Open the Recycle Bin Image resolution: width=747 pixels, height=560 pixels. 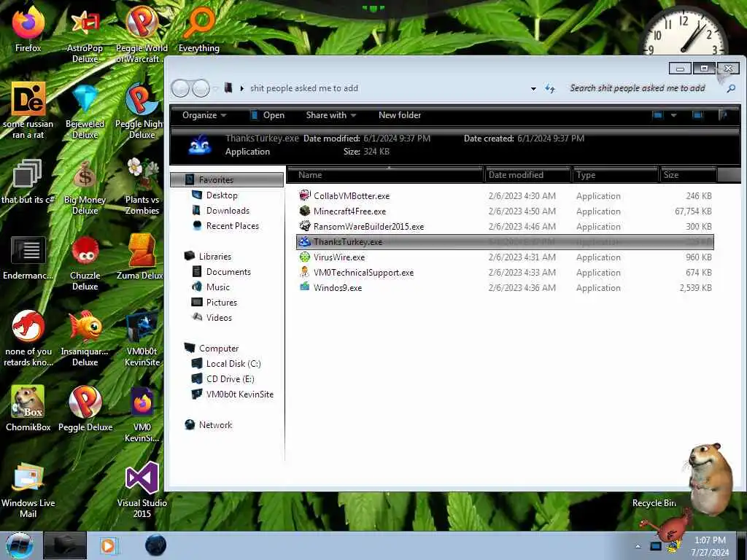click(654, 503)
